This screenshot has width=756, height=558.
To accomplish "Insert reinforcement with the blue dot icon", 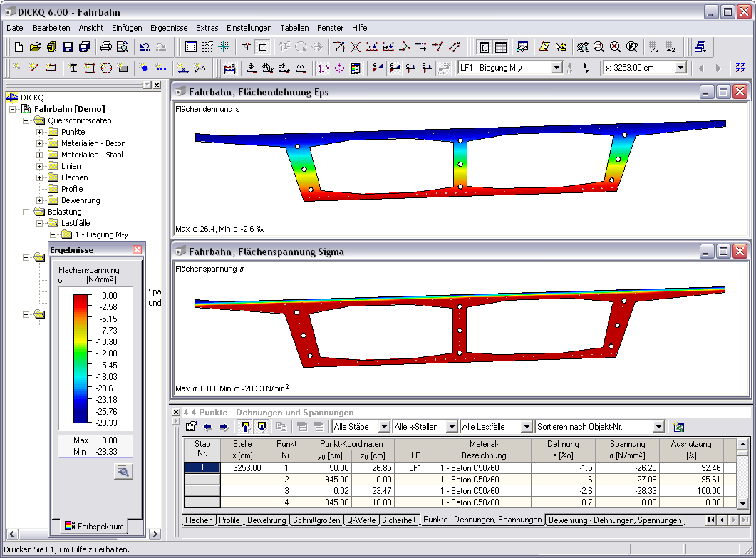I will [144, 68].
